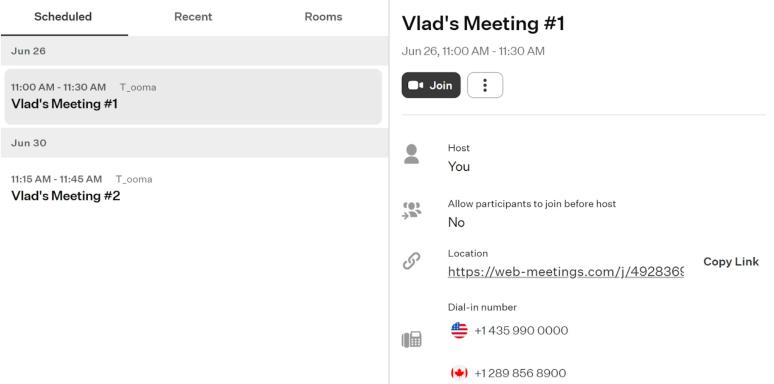Open the Rooms tab
The width and height of the screenshot is (774, 384).
coord(323,17)
